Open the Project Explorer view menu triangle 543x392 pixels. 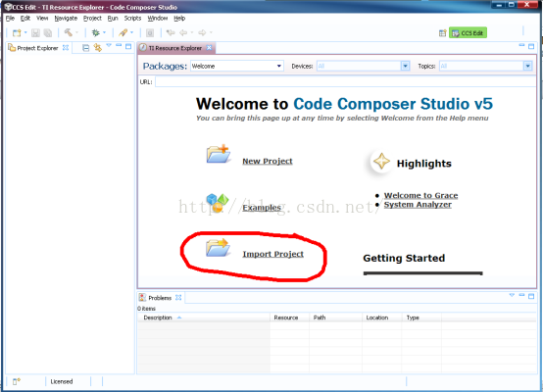[109, 45]
